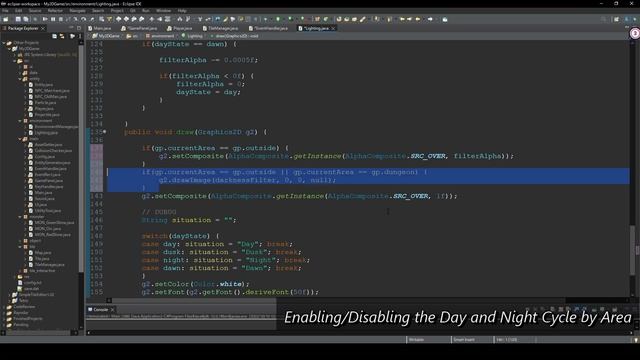Click the Resume debug toolbar icon

[45, 19]
